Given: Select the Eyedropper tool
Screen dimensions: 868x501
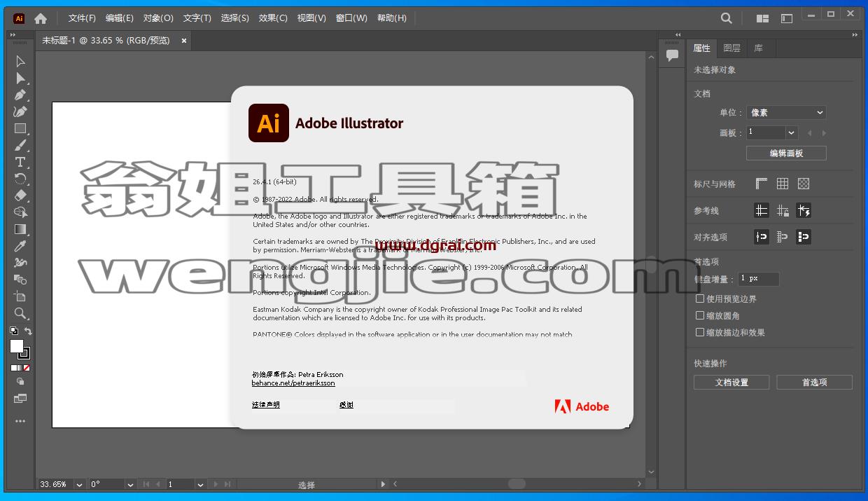Looking at the screenshot, I should click(x=20, y=246).
